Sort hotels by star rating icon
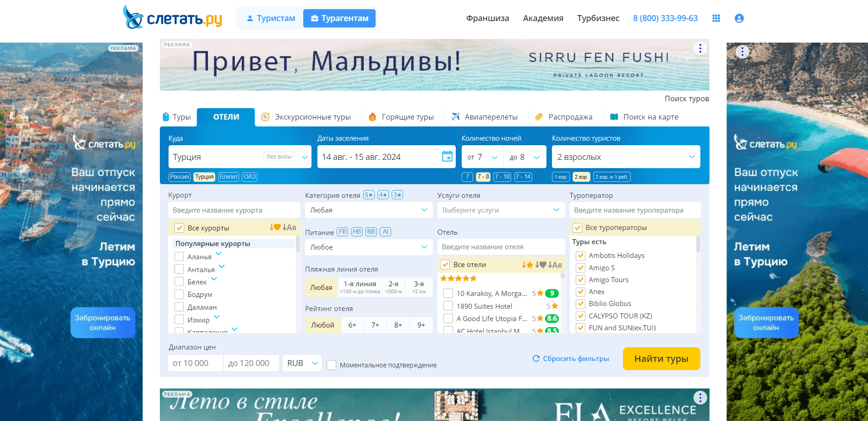The width and height of the screenshot is (868, 421). pyautogui.click(x=527, y=265)
